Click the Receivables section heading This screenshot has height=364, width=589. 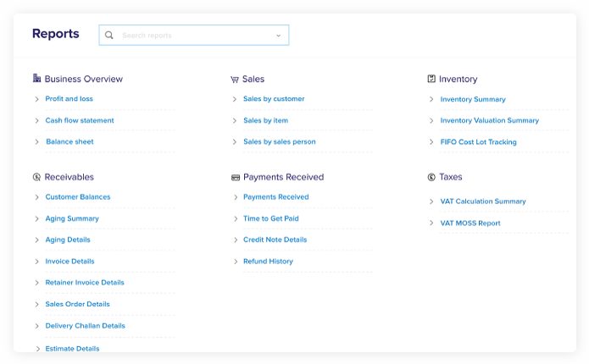coord(69,177)
